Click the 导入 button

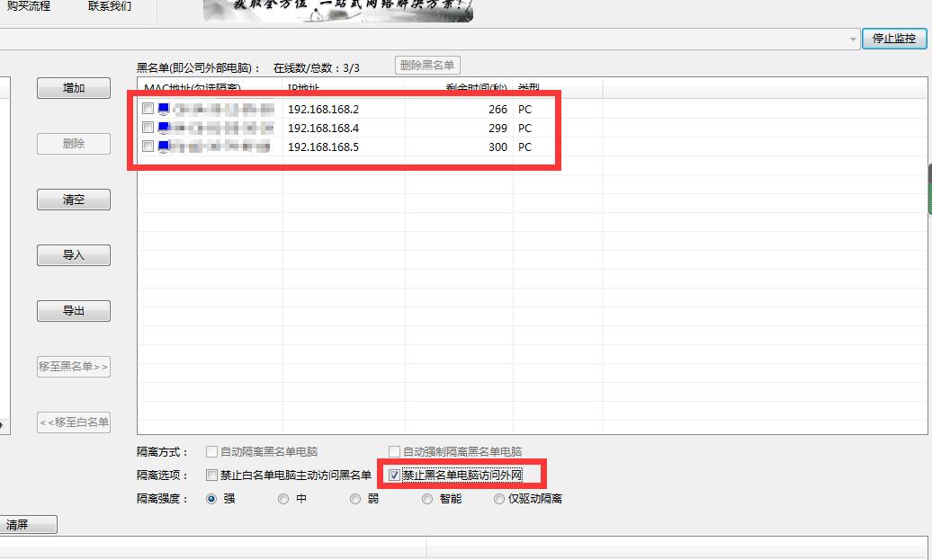pyautogui.click(x=74, y=255)
